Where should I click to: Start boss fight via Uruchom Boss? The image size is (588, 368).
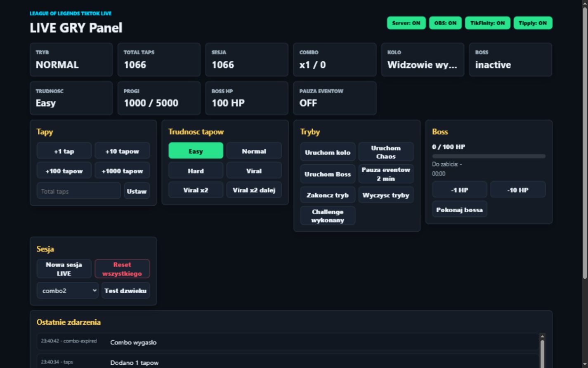click(328, 174)
